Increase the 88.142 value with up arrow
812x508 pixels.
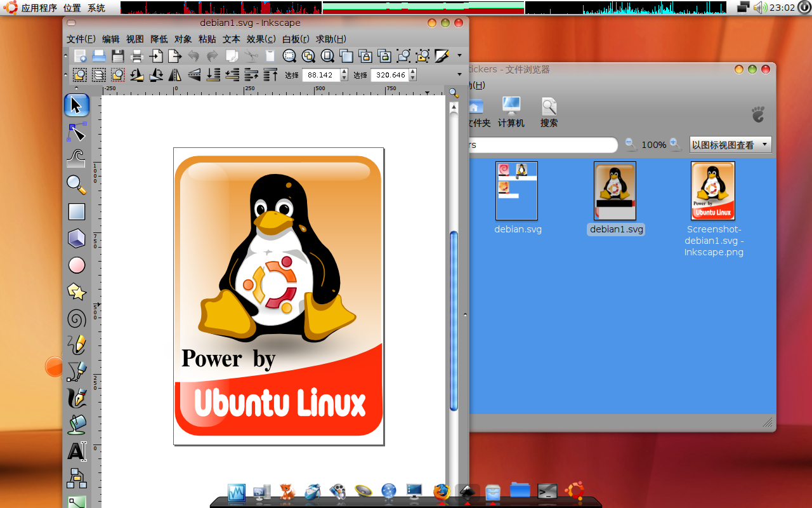344,72
